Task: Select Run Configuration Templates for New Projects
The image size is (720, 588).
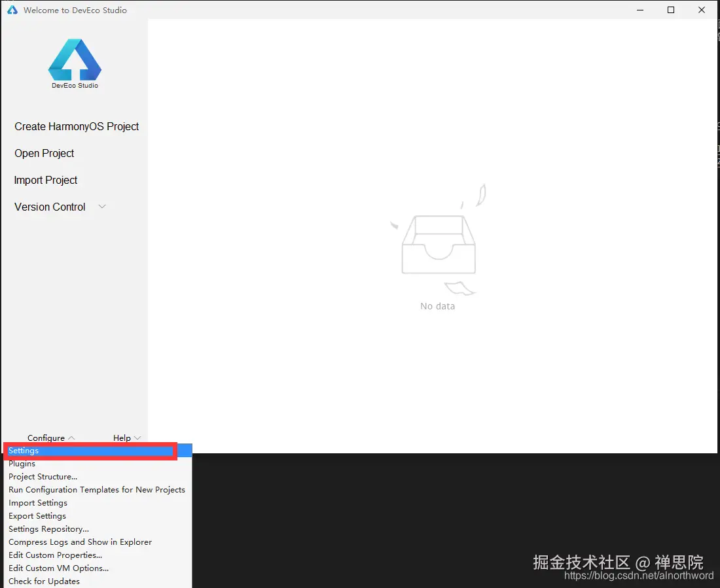Action: pyautogui.click(x=97, y=489)
